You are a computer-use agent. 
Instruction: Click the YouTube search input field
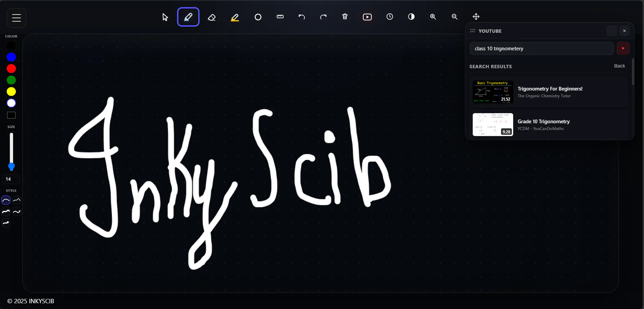coord(541,49)
